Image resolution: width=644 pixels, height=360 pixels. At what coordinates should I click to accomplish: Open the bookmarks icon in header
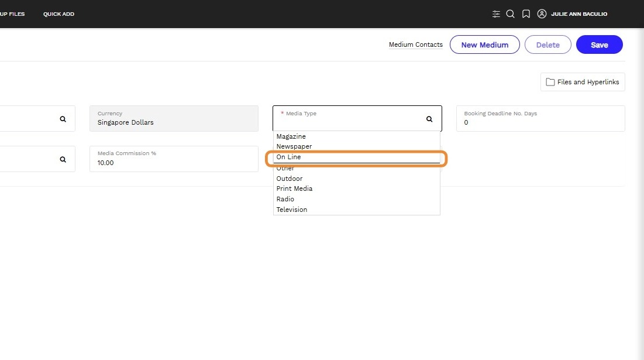point(526,14)
